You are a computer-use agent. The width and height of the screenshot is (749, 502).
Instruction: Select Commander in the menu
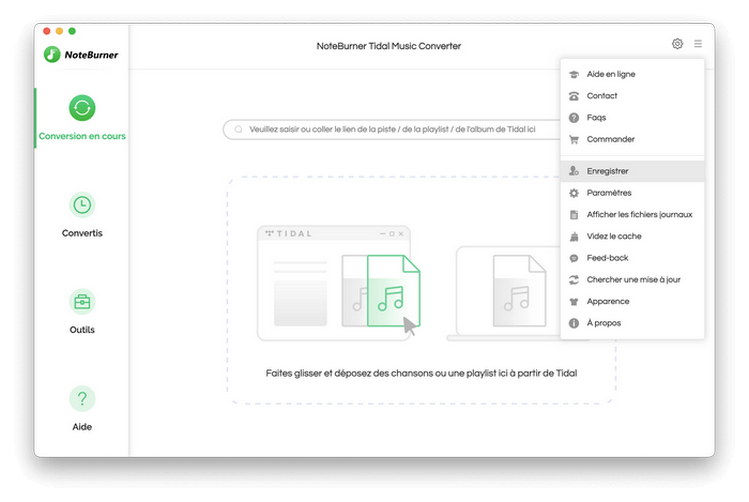click(x=632, y=139)
